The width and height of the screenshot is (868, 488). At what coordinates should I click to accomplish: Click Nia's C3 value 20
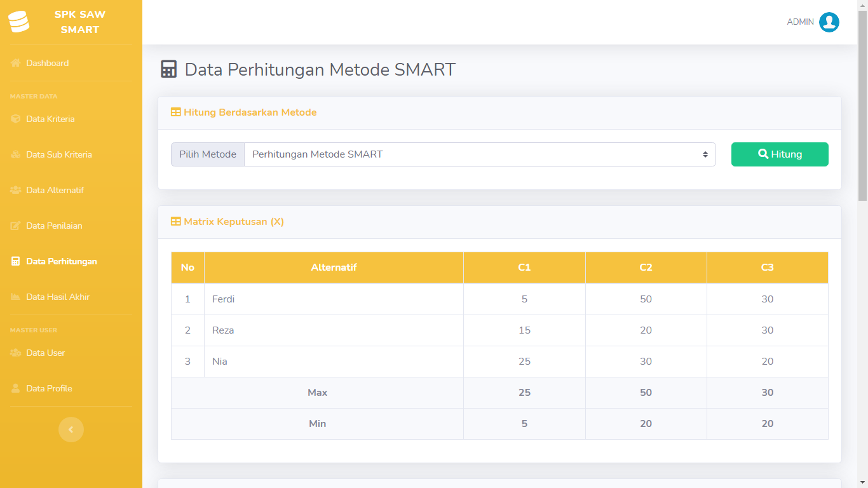(768, 362)
